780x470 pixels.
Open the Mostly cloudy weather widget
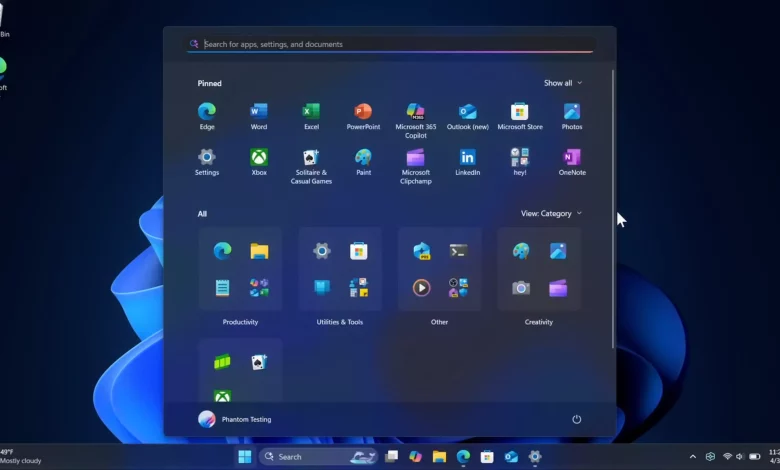coord(21,457)
